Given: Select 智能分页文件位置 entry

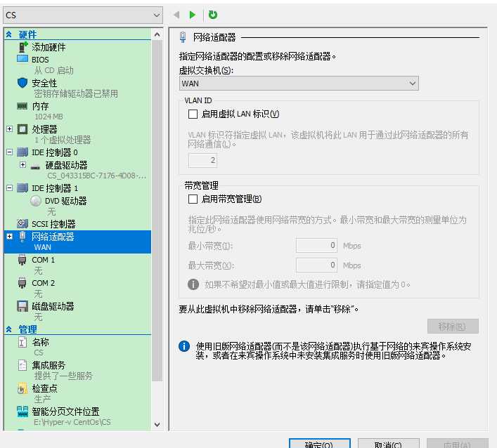Looking at the screenshot, I should tap(65, 411).
